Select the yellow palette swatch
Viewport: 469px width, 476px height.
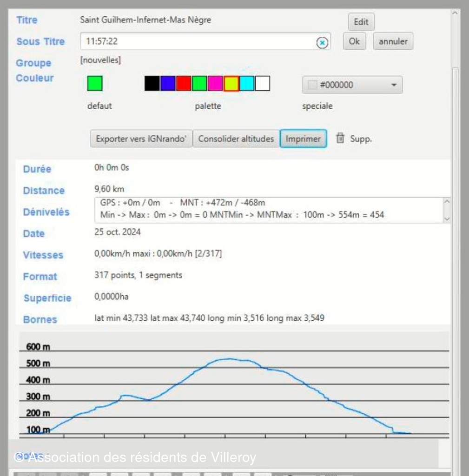point(231,84)
